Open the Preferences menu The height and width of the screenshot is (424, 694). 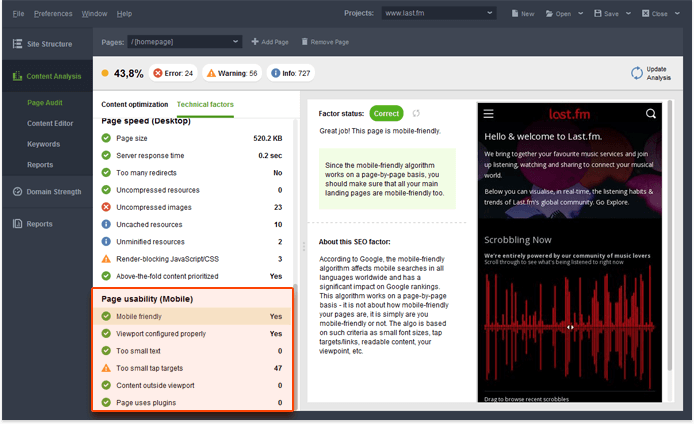point(53,14)
